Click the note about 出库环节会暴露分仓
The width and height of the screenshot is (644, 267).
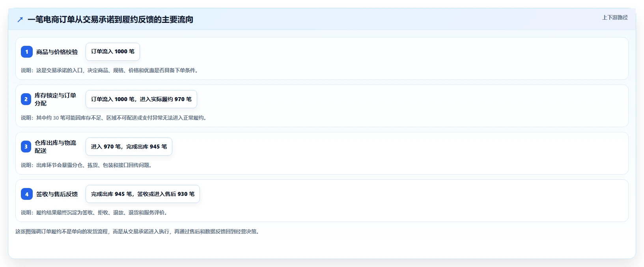(x=88, y=165)
